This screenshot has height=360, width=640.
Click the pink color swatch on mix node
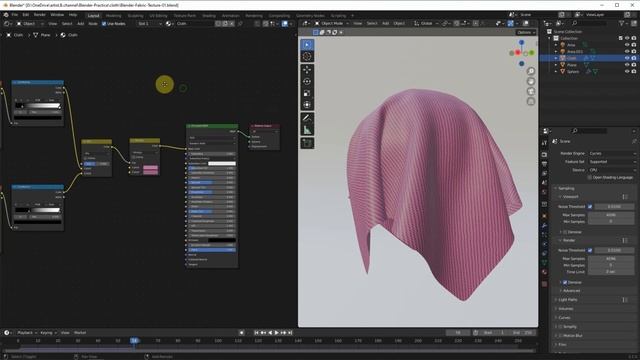point(150,167)
